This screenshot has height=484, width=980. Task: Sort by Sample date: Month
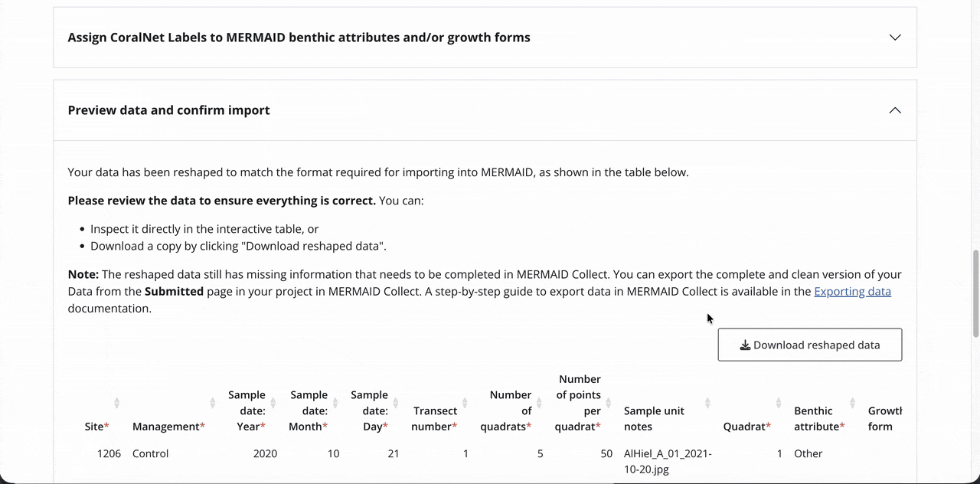point(335,403)
